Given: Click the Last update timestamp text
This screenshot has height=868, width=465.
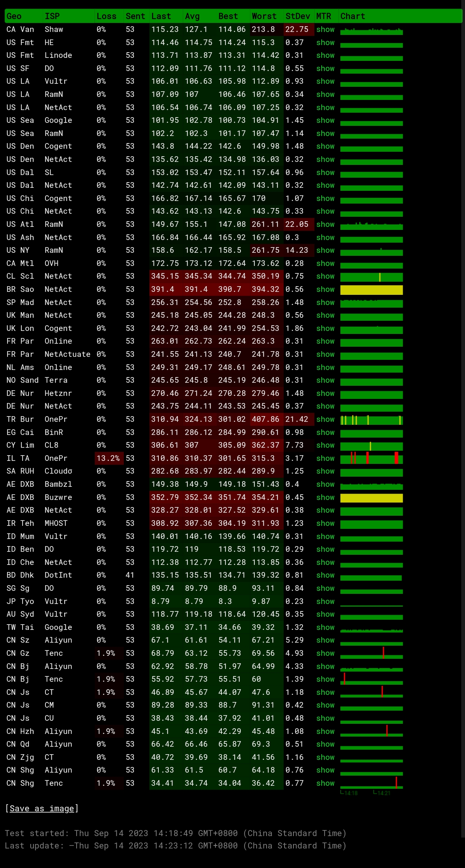Looking at the screenshot, I should tap(176, 845).
